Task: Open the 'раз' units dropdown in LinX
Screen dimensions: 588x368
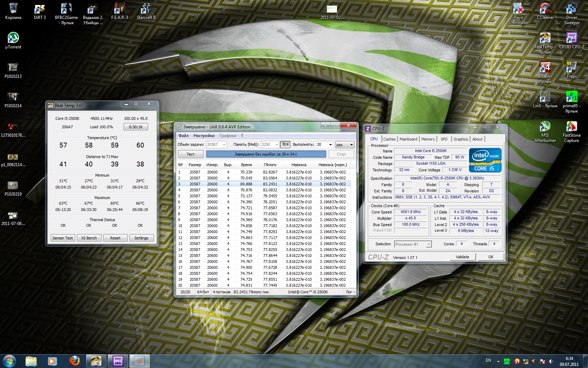Action: (345, 144)
